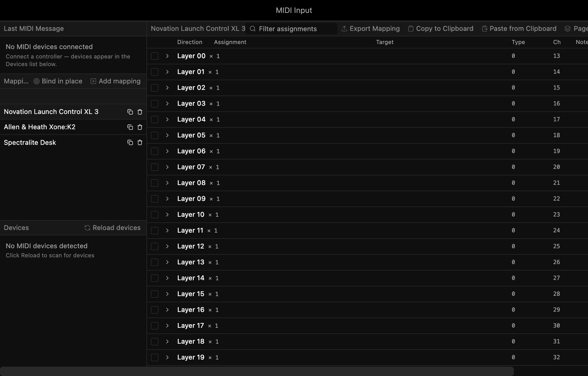Click the Bind in place button
The width and height of the screenshot is (588, 376).
[x=58, y=81]
